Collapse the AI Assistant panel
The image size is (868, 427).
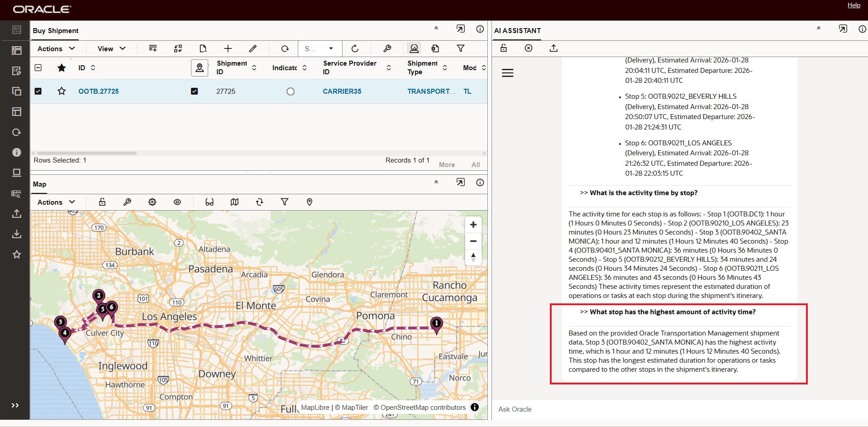click(818, 29)
